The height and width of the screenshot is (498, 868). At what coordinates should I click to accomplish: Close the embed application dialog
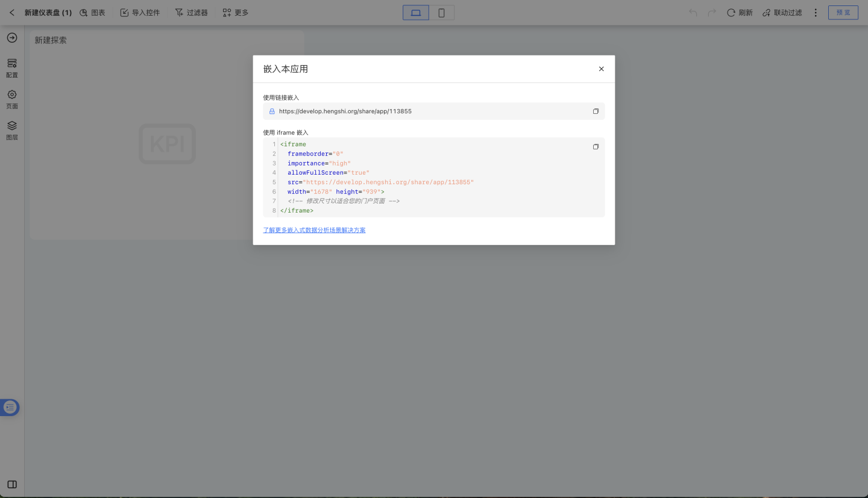pyautogui.click(x=601, y=69)
